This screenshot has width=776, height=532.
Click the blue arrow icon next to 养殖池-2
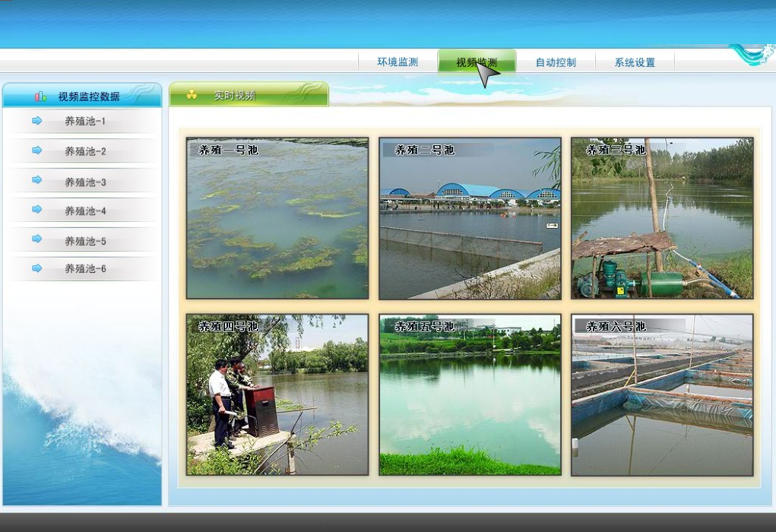36,150
